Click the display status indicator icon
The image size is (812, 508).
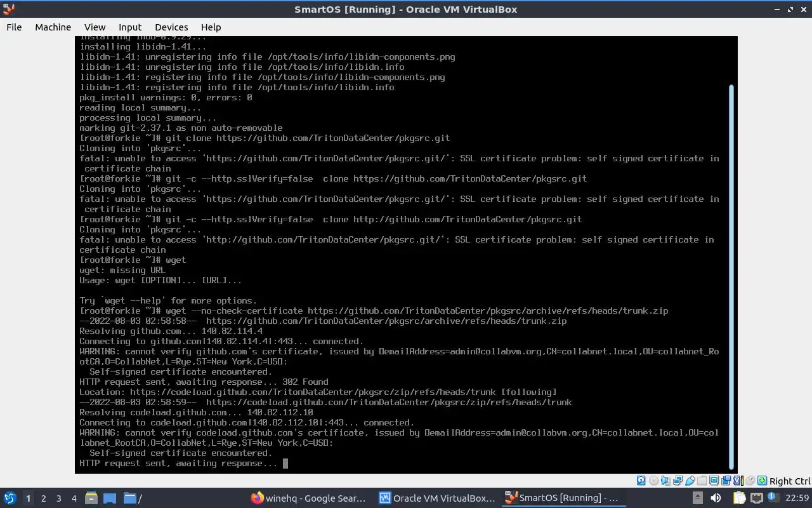tap(714, 481)
